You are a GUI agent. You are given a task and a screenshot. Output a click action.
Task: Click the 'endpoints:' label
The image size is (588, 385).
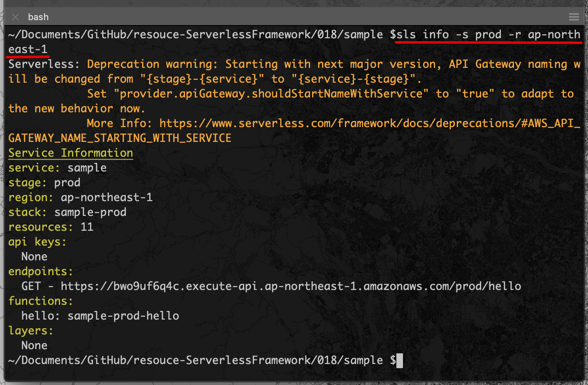(41, 271)
